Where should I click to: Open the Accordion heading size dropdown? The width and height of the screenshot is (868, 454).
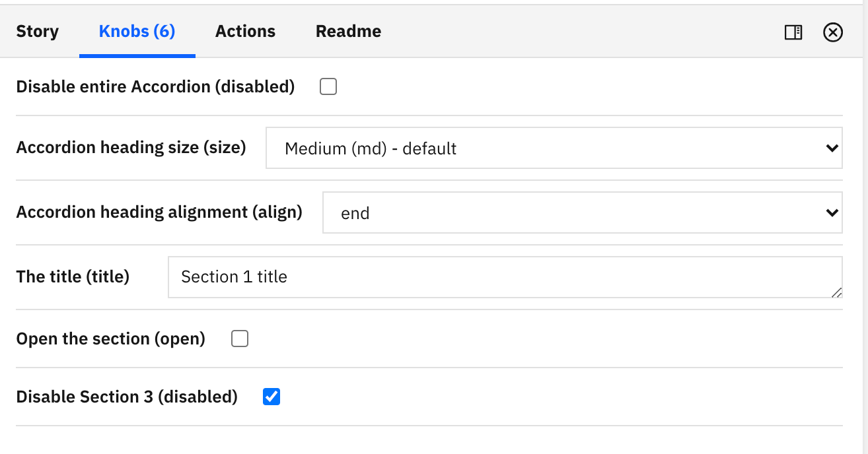(554, 148)
